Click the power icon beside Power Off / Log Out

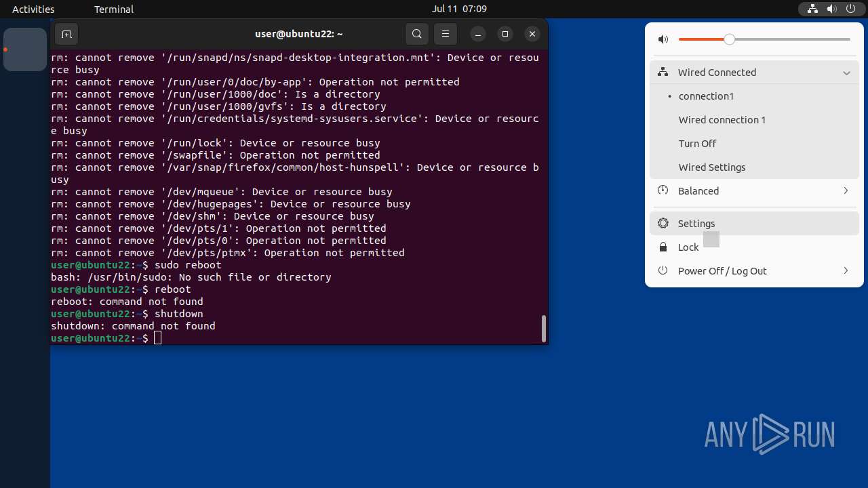[x=663, y=270]
